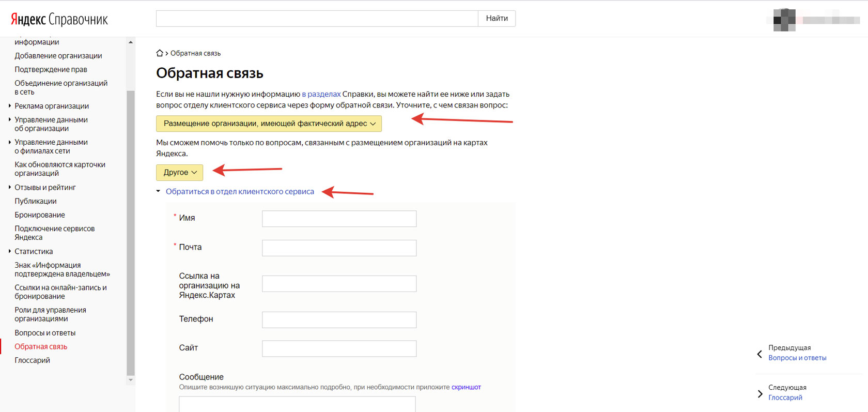Open the Яндекс Справочник logo link
Image resolution: width=868 pixels, height=412 pixels.
tap(59, 20)
